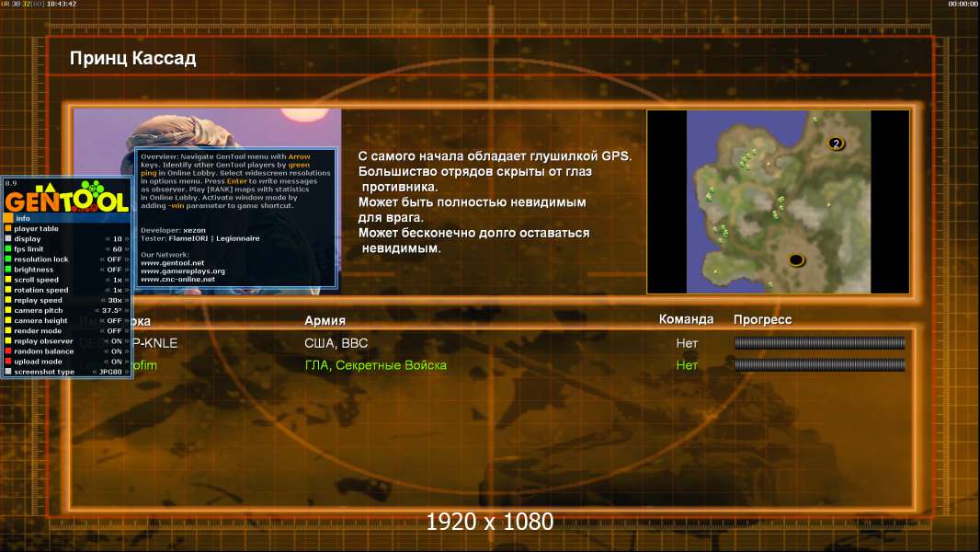Click the JPG80 screenshot type value
The height and width of the screenshot is (552, 980).
click(110, 372)
